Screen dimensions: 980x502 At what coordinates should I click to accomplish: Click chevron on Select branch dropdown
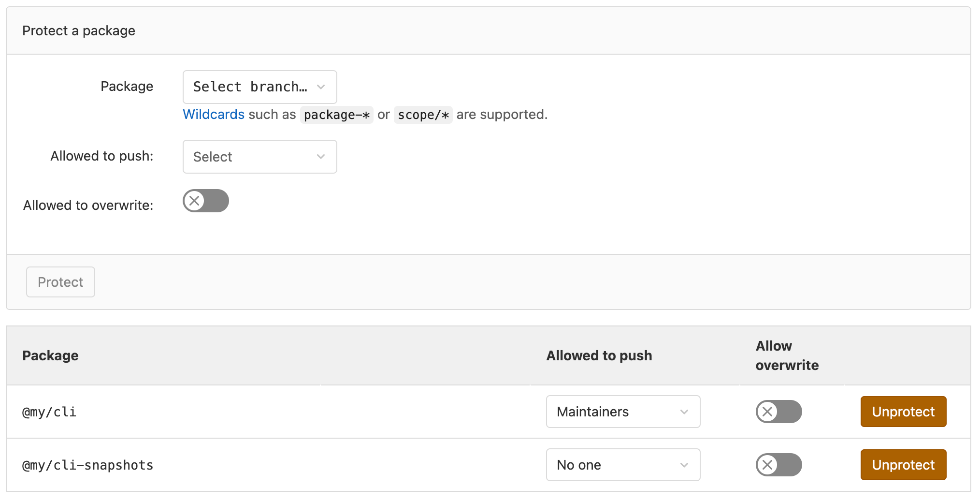point(321,87)
